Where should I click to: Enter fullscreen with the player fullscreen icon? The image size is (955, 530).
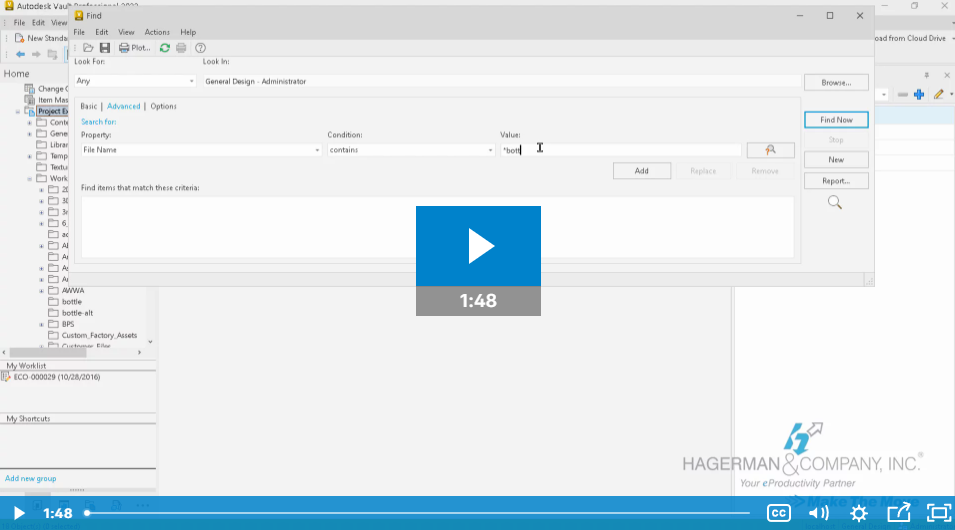click(x=939, y=513)
